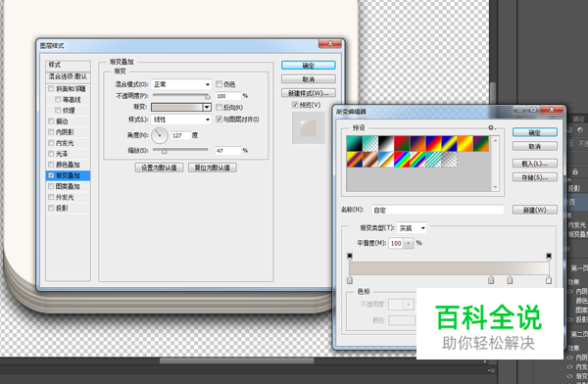
Task: Click 存储(S)... in the gradient editor
Action: click(x=535, y=177)
